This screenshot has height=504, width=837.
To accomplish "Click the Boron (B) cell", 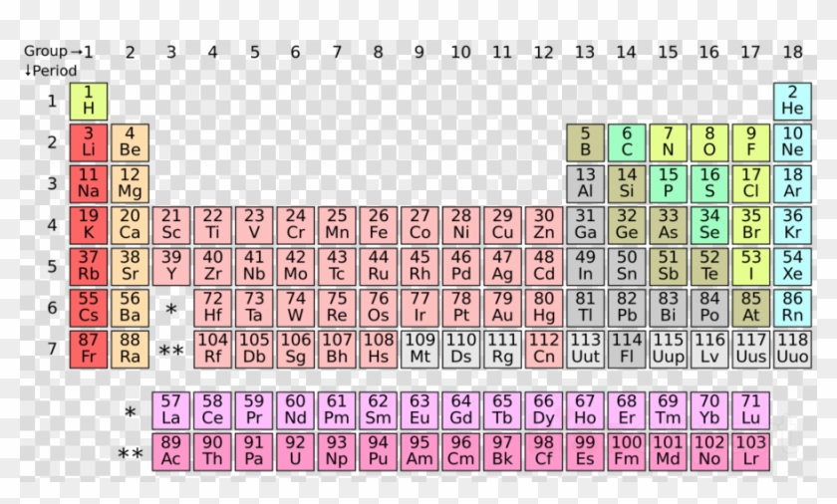I will (x=585, y=142).
